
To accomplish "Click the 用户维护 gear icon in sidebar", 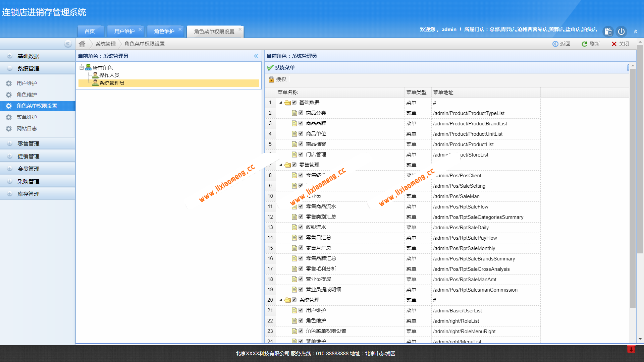I will tap(9, 83).
